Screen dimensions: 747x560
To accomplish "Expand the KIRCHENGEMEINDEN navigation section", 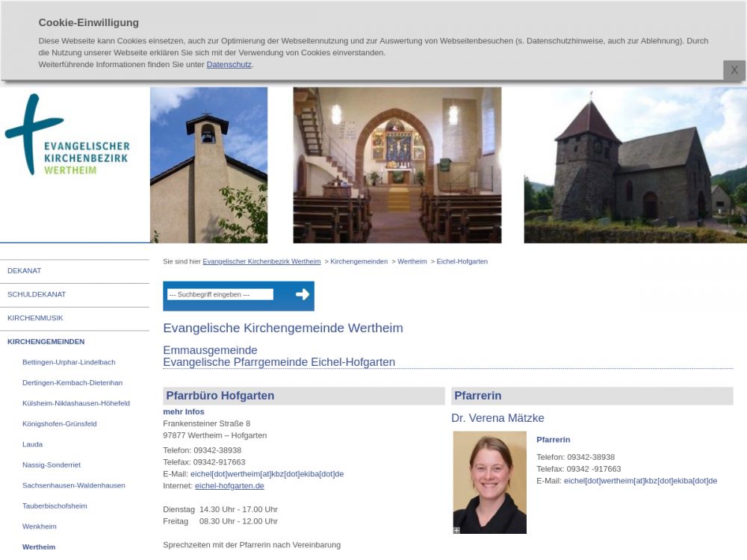I will pos(46,342).
